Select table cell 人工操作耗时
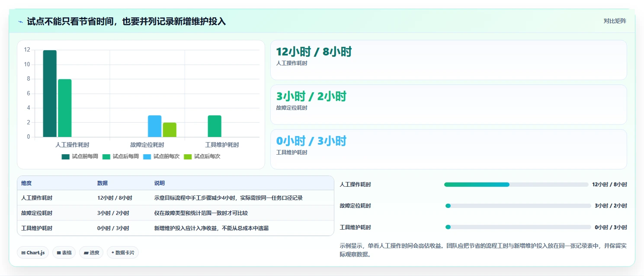644x276 pixels. tap(37, 198)
